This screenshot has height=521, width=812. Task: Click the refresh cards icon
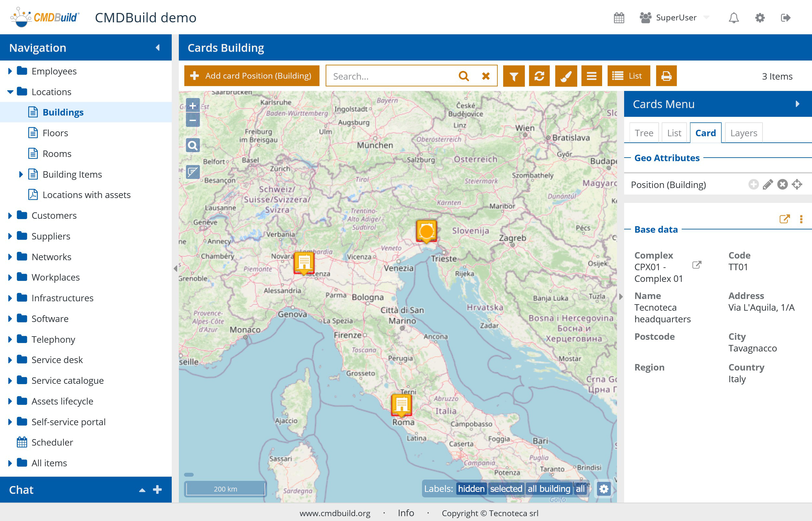coord(539,76)
